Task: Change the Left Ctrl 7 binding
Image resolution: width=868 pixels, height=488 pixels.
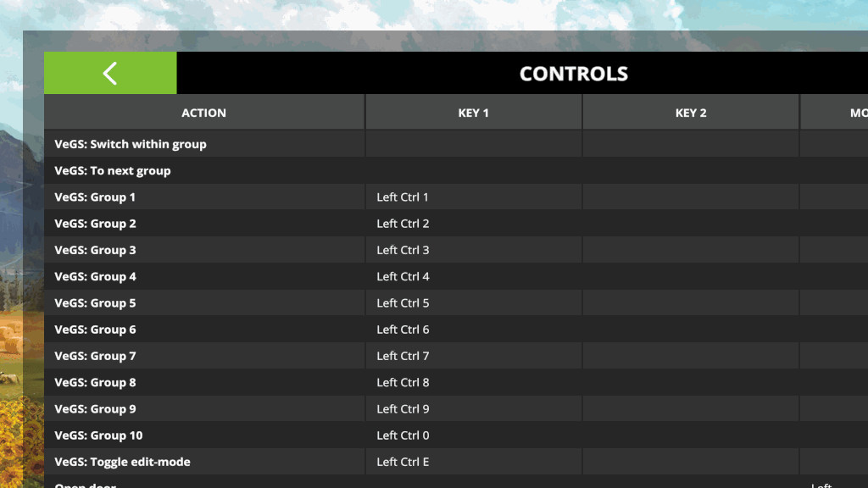Action: pyautogui.click(x=473, y=356)
